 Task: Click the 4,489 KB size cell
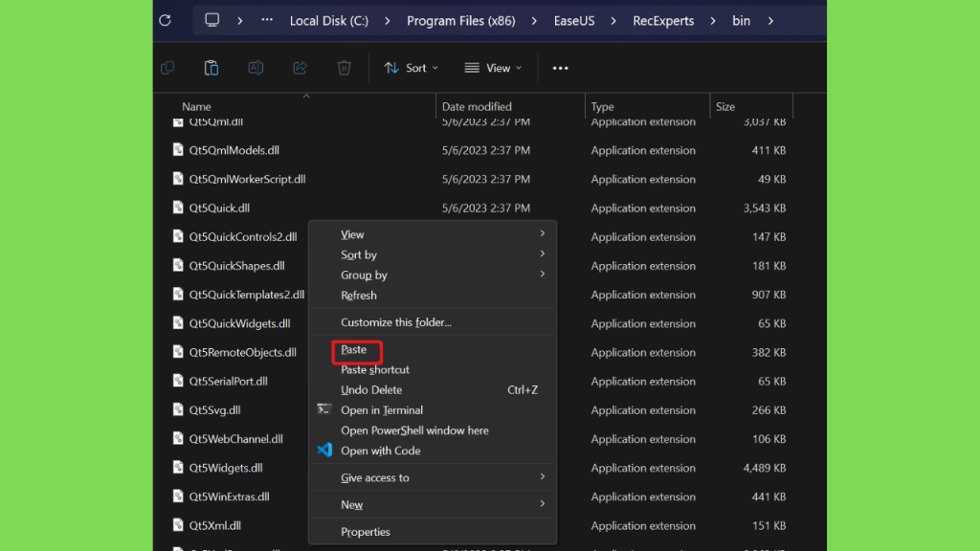coord(765,468)
